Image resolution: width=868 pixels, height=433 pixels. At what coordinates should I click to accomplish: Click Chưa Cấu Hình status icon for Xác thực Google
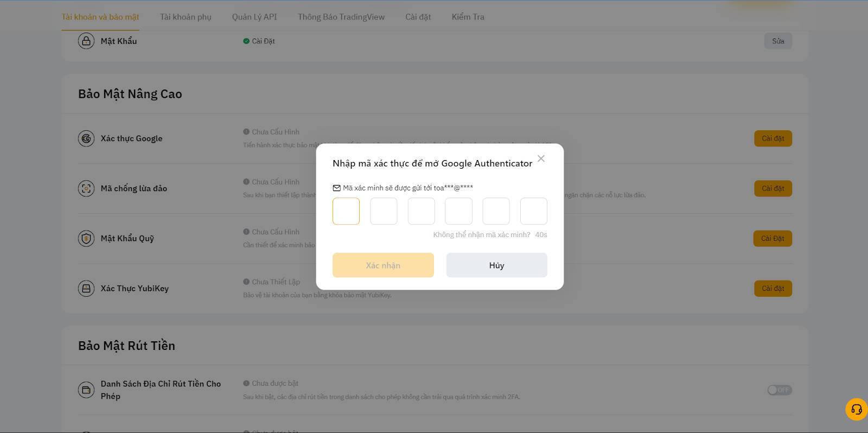[x=246, y=132]
